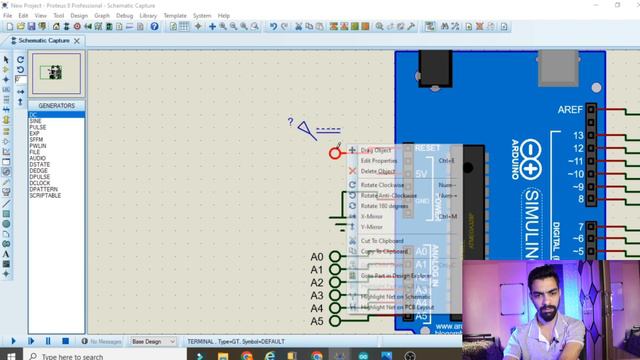Open the Graph menu
The width and height of the screenshot is (640, 360).
(102, 16)
